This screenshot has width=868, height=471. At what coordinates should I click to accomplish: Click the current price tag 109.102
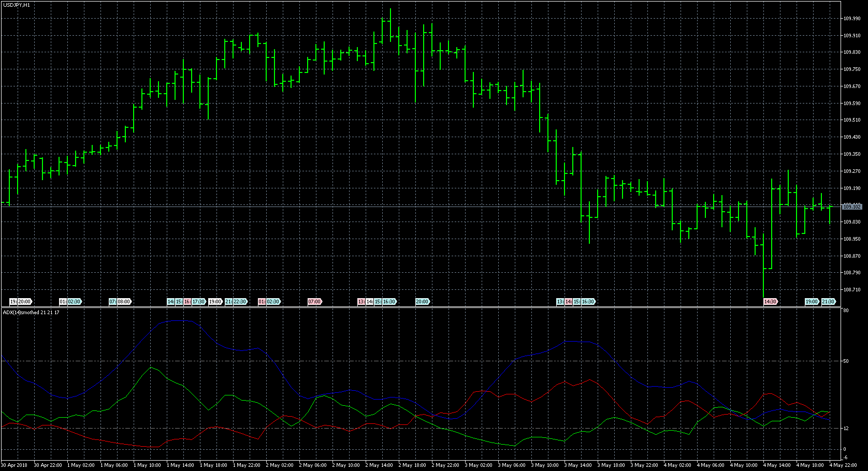point(852,207)
